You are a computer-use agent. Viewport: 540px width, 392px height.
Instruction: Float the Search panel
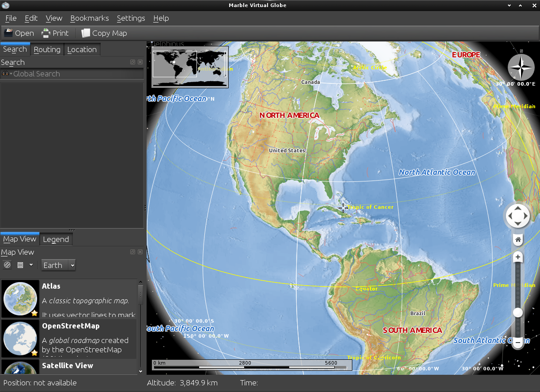(132, 62)
